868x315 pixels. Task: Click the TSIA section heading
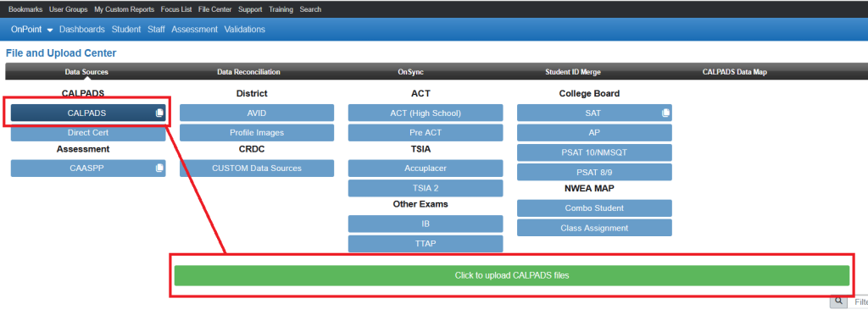tap(420, 149)
